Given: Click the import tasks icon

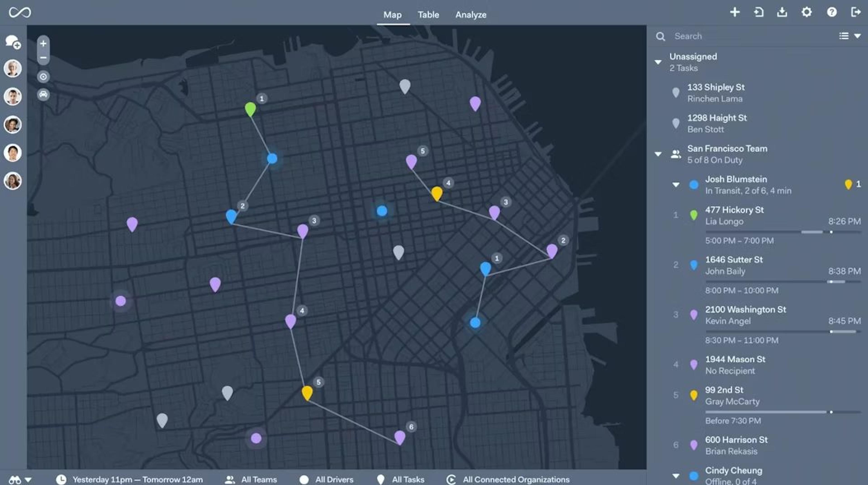Looking at the screenshot, I should coord(759,12).
